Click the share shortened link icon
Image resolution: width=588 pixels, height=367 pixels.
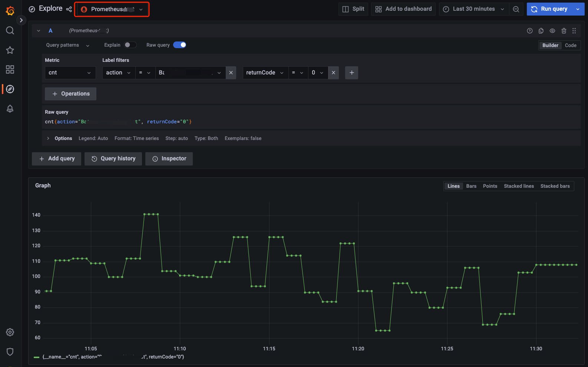pos(69,9)
